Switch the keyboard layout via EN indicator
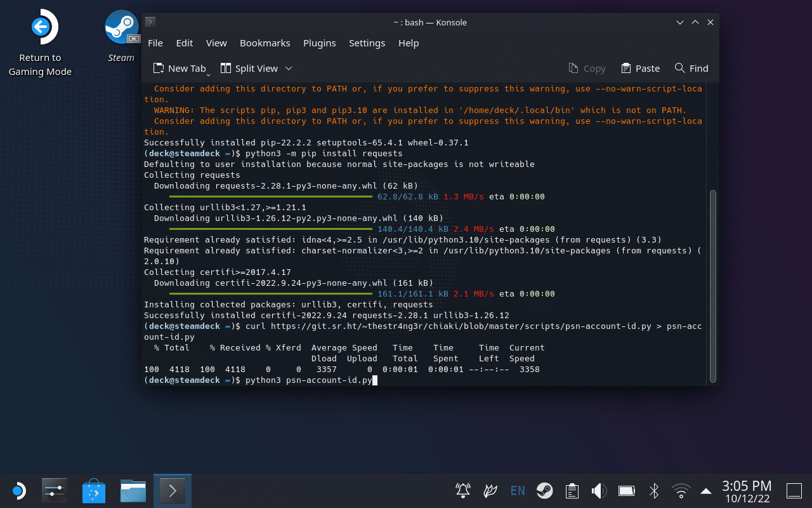The width and height of the screenshot is (812, 508). [518, 490]
